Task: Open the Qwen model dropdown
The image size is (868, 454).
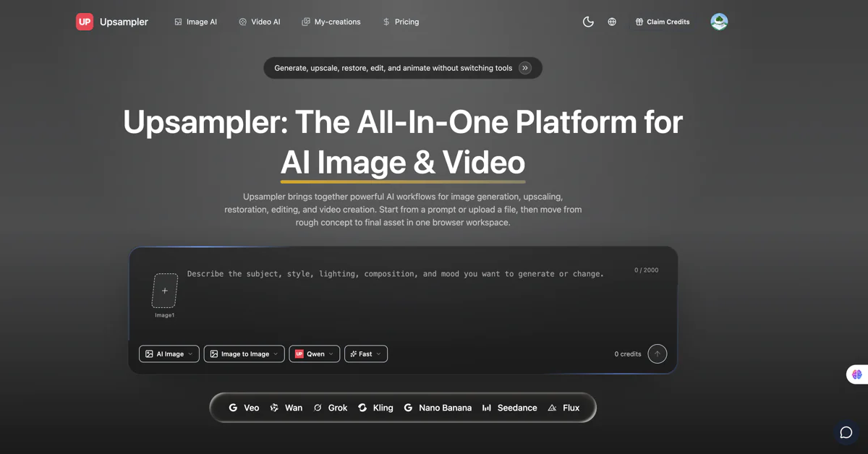Action: [x=315, y=354]
